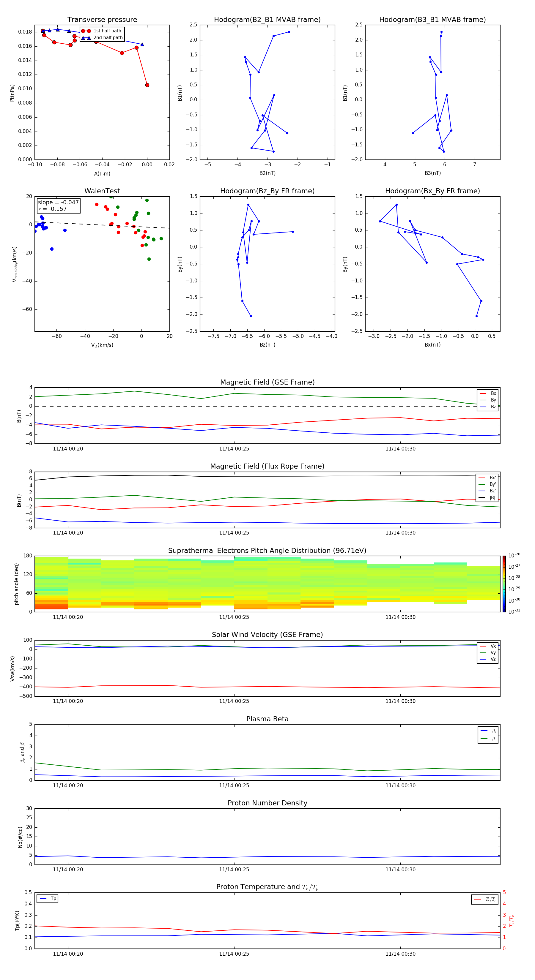Click the dashed fit line in WalenTest plot
The height and width of the screenshot is (980, 535).
102,225
